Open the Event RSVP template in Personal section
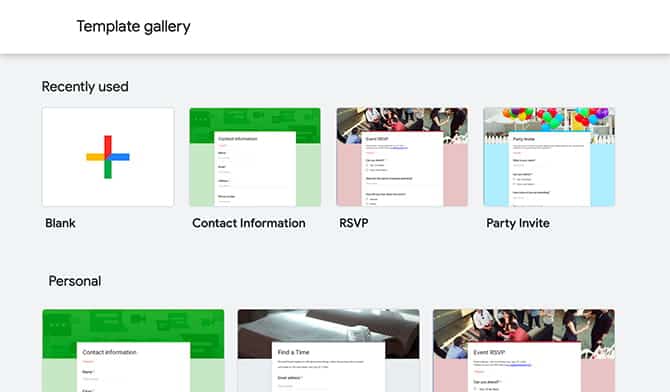The height and width of the screenshot is (392, 670). coord(524,351)
